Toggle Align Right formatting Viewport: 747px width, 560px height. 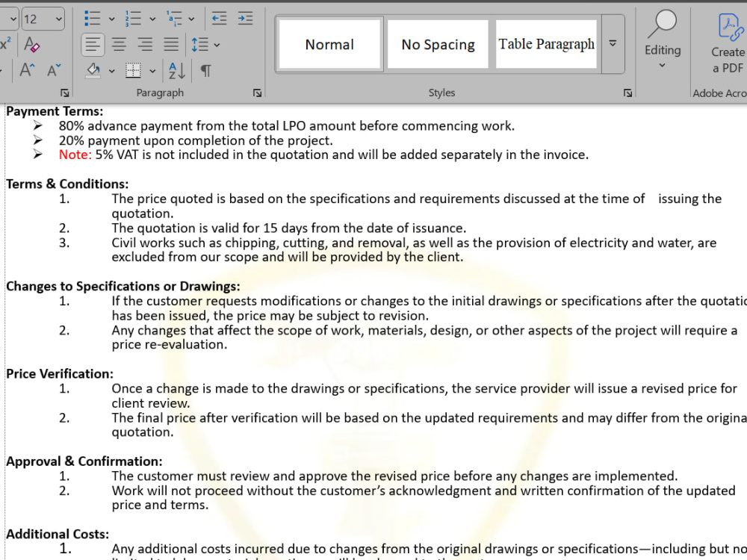[x=145, y=44]
